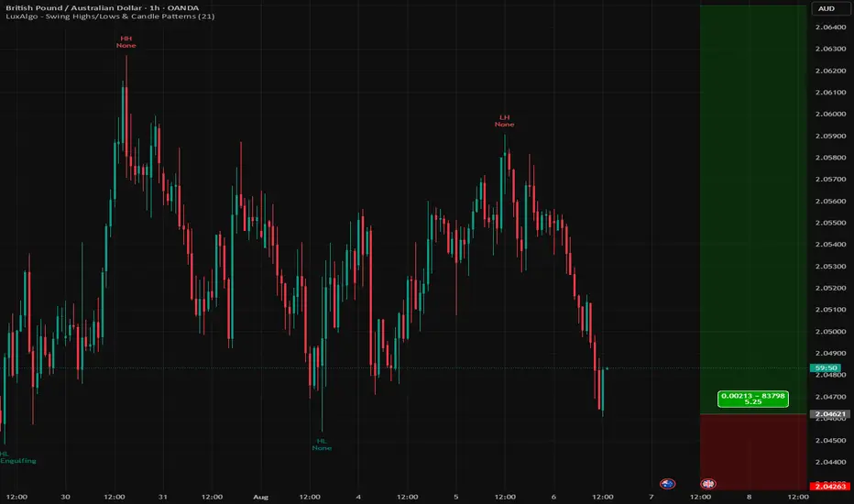Click the 2.05500 price axis label
Screen dimensions: 854x504
[x=830, y=223]
